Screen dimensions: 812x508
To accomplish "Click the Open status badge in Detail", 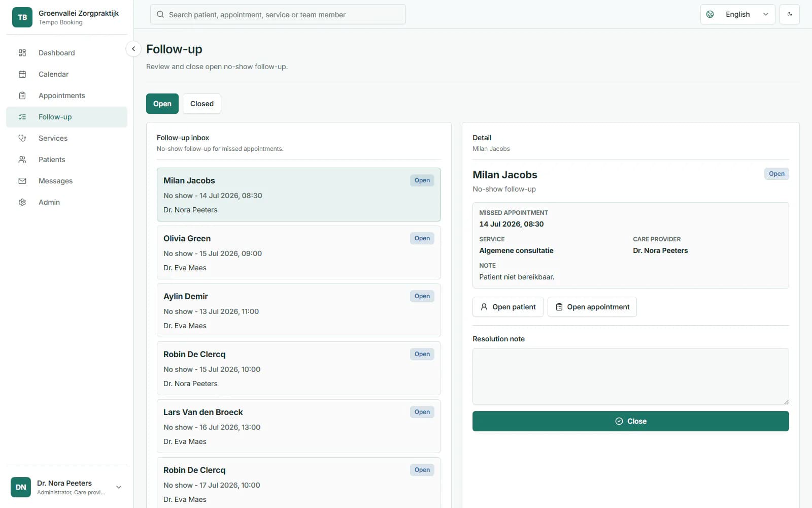I will coord(776,174).
